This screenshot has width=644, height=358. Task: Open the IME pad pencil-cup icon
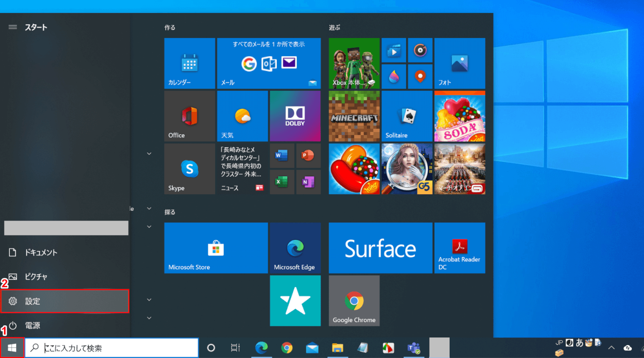(589, 343)
